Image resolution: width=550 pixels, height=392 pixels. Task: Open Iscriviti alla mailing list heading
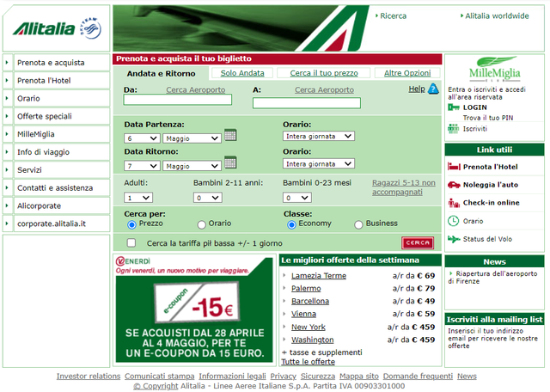coord(494,319)
